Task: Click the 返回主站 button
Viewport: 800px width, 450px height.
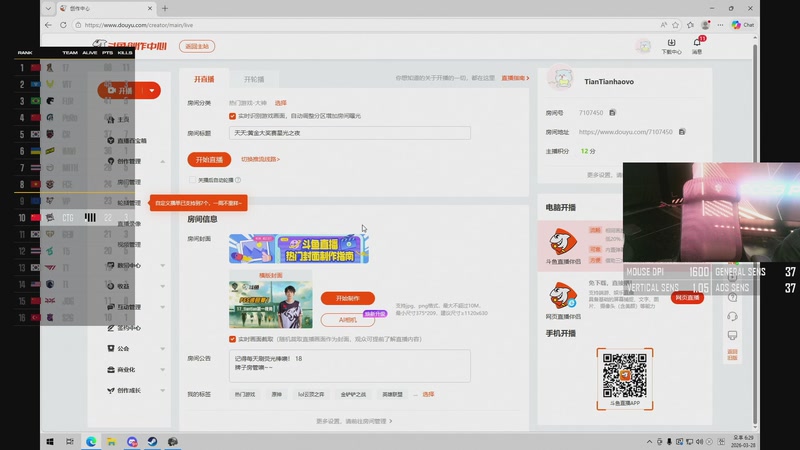Action: click(x=197, y=46)
